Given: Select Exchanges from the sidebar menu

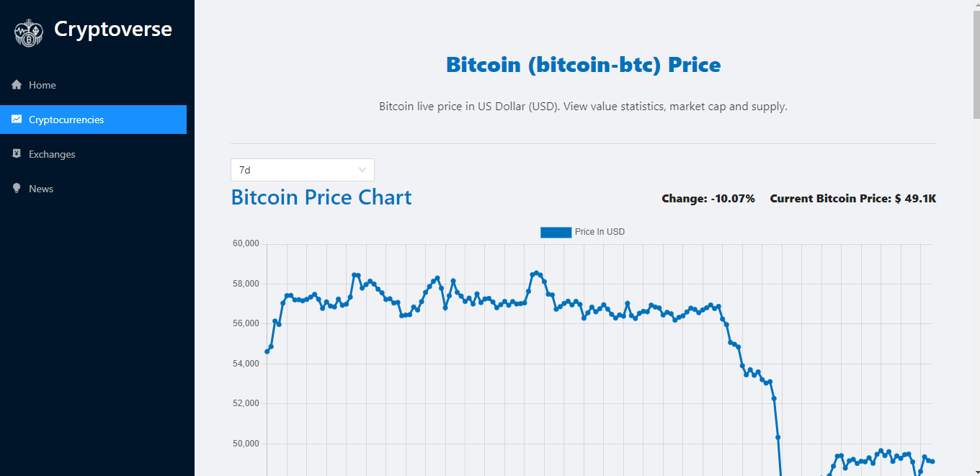Looking at the screenshot, I should (x=51, y=154).
